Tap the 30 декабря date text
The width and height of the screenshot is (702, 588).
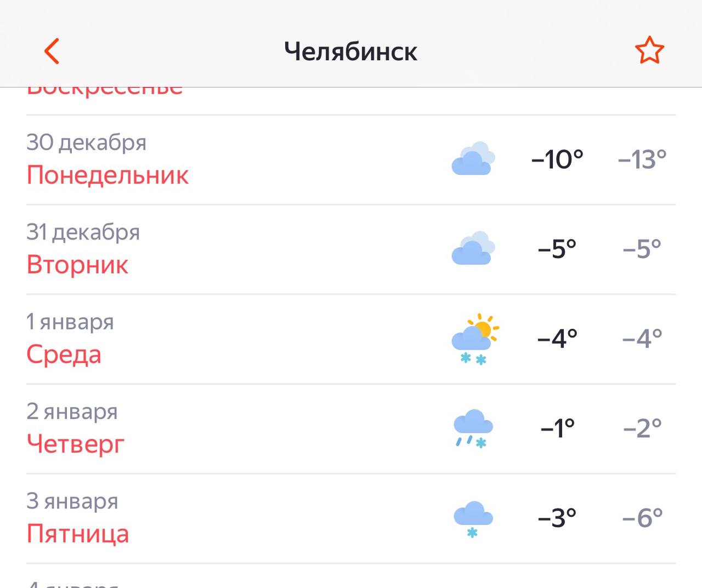(x=86, y=142)
